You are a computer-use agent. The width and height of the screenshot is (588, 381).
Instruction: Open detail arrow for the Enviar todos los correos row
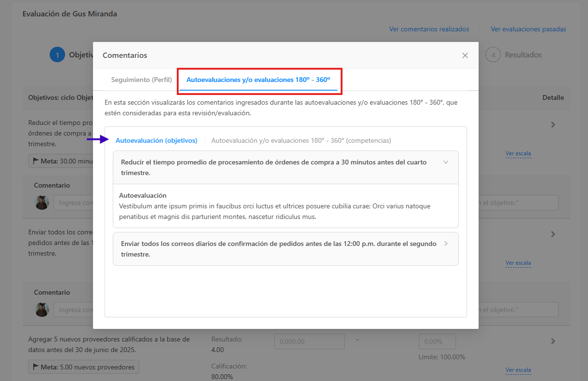[x=553, y=234]
